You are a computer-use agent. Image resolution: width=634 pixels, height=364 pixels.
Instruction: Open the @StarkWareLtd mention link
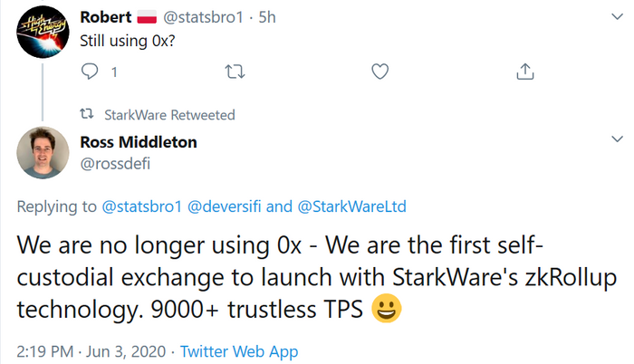[x=351, y=206]
